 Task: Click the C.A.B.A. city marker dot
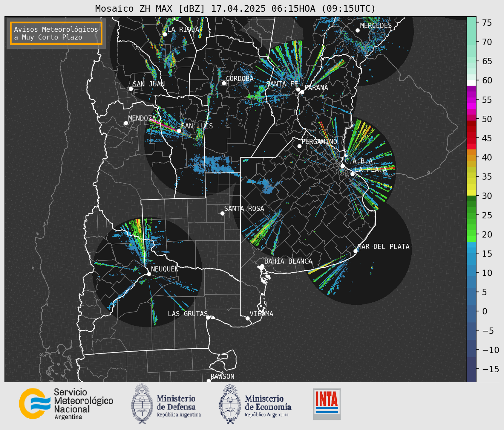click(343, 166)
